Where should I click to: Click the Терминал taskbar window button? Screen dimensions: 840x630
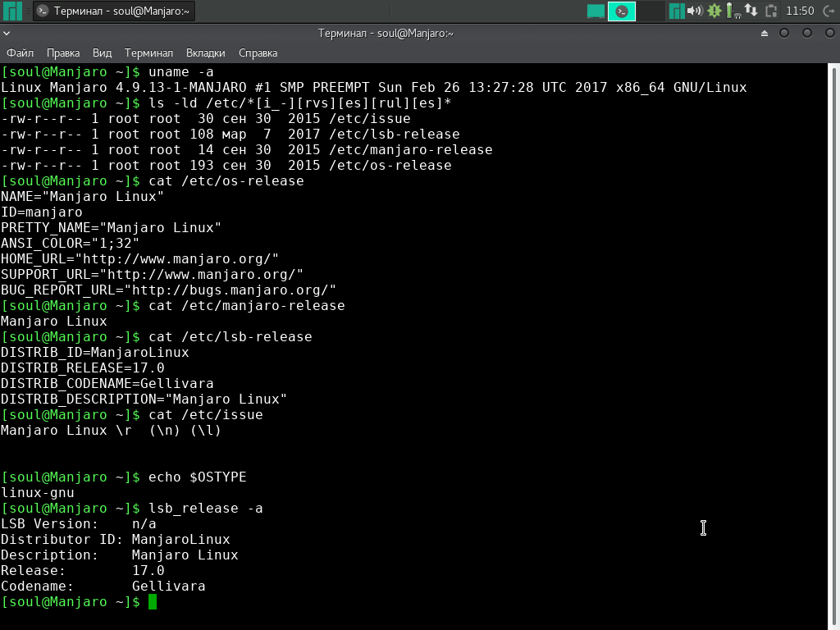114,11
